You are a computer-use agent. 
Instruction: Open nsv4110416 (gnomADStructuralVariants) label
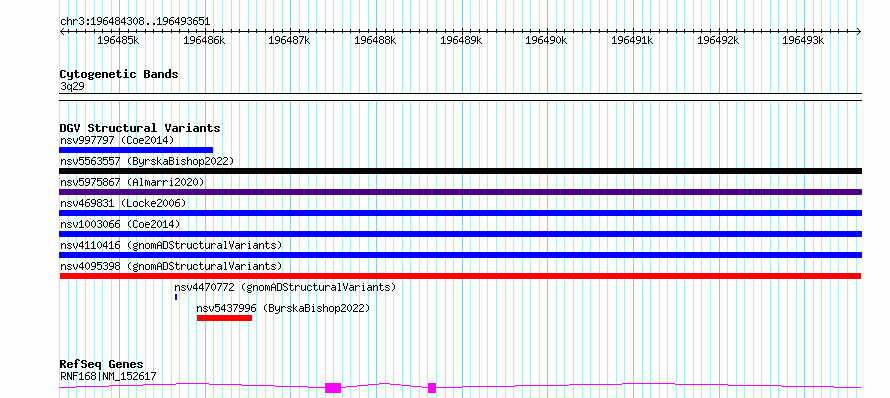click(x=171, y=245)
